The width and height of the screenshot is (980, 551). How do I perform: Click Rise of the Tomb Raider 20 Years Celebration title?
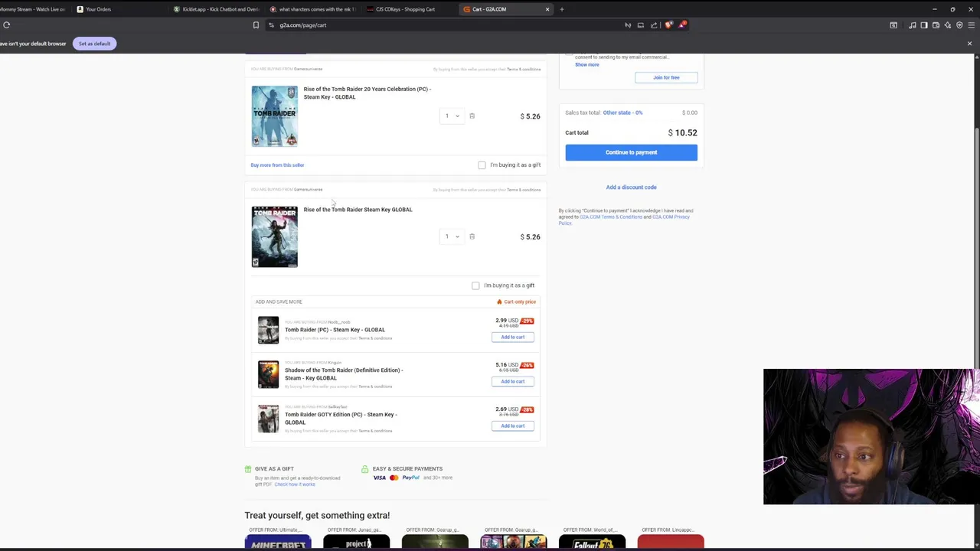[367, 93]
